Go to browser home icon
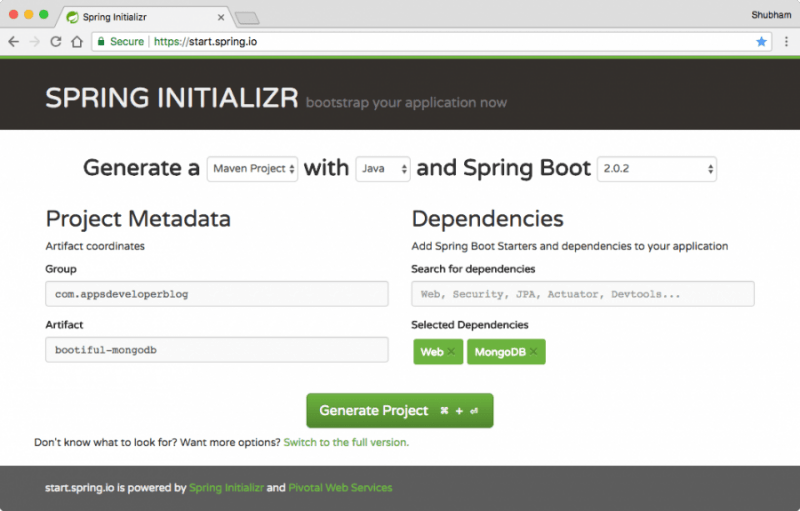 76,42
